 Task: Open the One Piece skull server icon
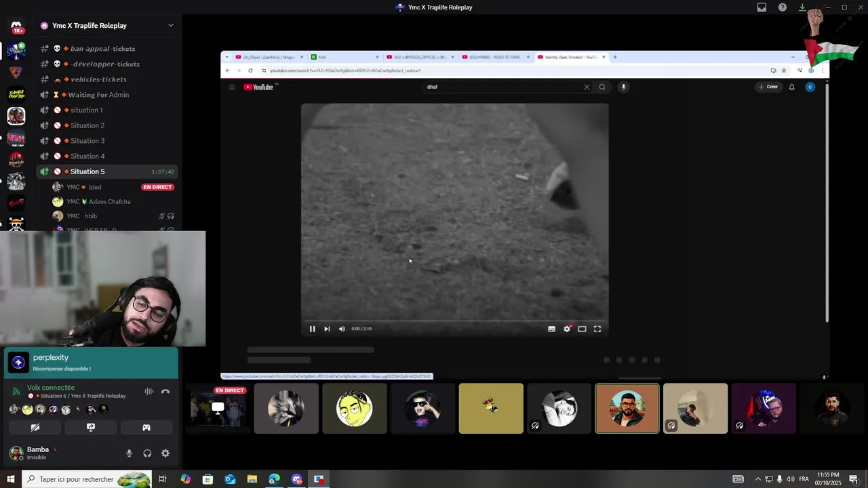(16, 224)
